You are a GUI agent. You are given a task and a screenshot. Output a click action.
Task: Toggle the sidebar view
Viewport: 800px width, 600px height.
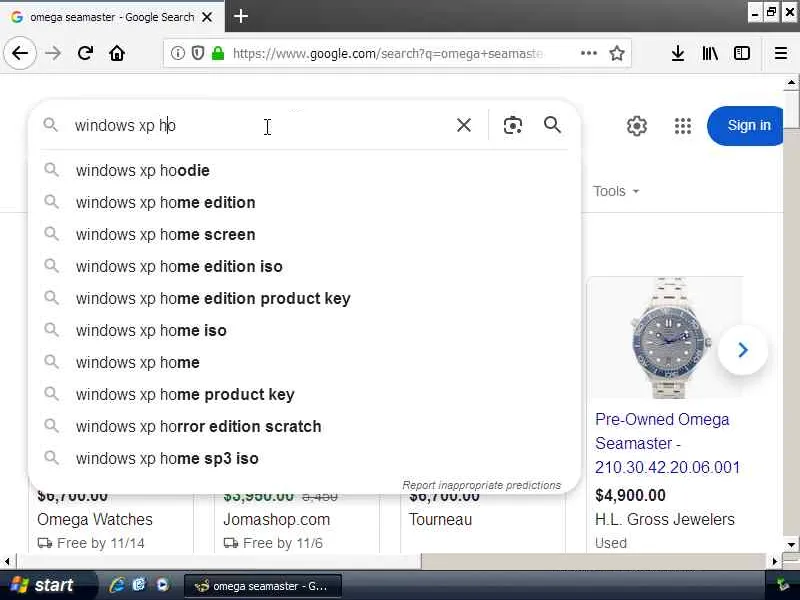(742, 53)
